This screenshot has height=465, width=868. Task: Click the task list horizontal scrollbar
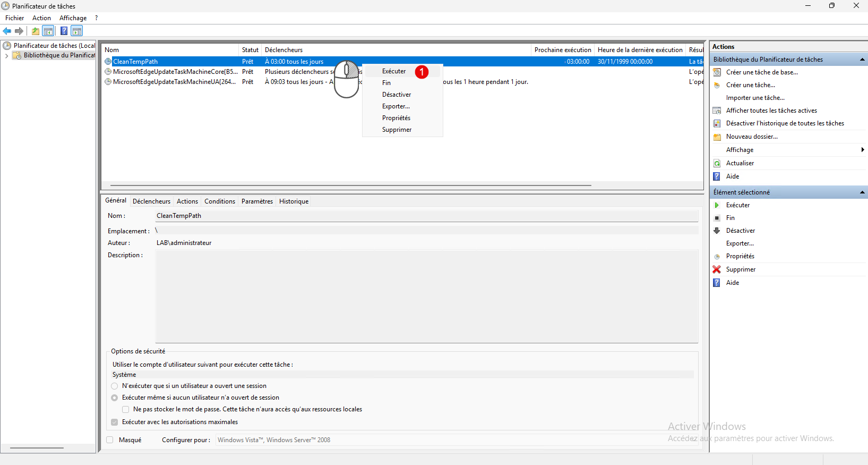pos(350,185)
